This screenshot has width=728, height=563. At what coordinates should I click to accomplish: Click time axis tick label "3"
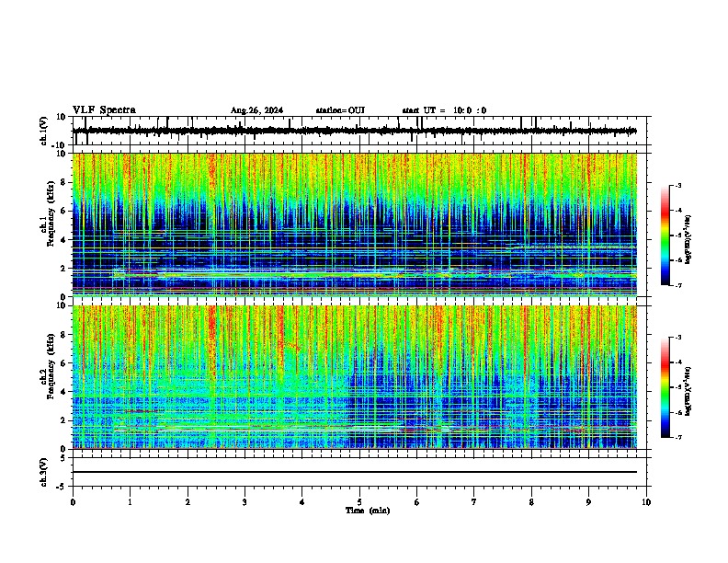245,502
